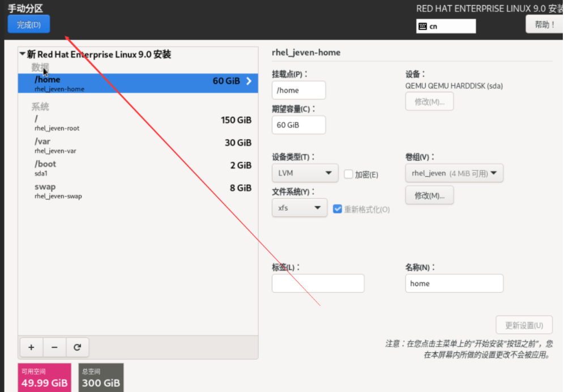Collapse the 新 Red Hat Enterprise Linux 9.0 安装 tree
The height and width of the screenshot is (392, 564).
pyautogui.click(x=23, y=54)
